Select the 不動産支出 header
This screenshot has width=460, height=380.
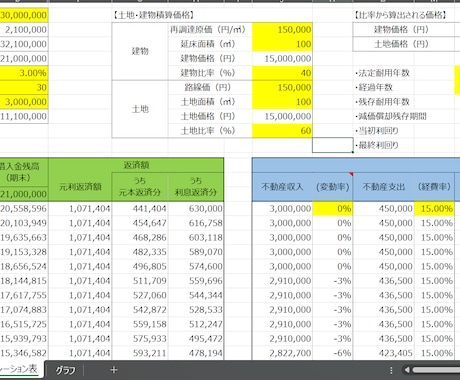click(384, 187)
